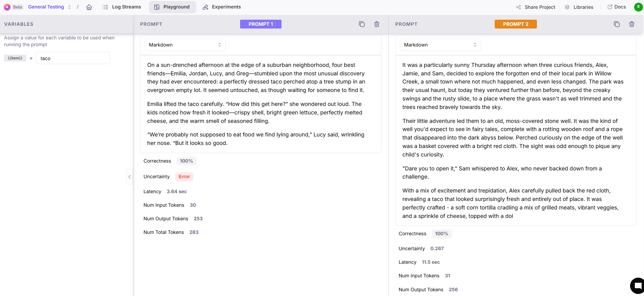Click the Share Project button
Viewport: 644px width, 296px height.
click(x=536, y=7)
